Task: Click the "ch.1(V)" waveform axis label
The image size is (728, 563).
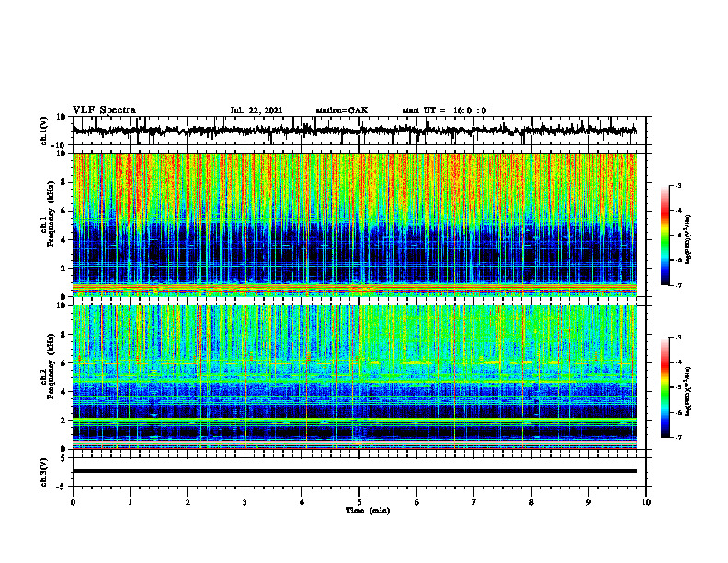Action: click(43, 131)
